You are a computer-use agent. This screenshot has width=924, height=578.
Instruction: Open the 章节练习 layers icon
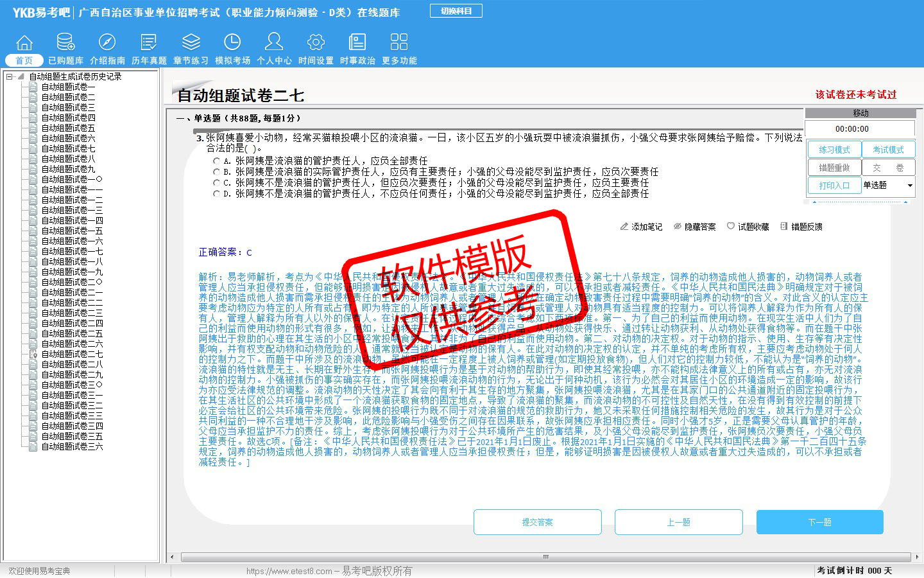191,43
